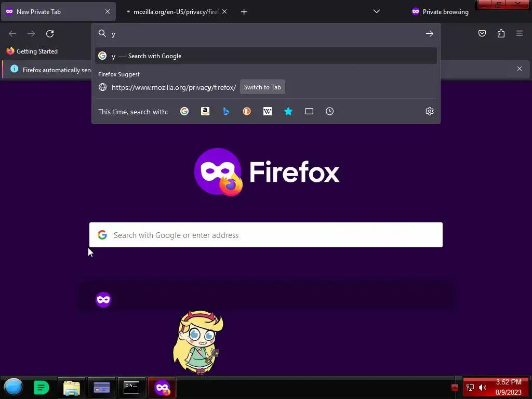
Task: Switch to the New Private Tab tab
Action: coord(58,11)
